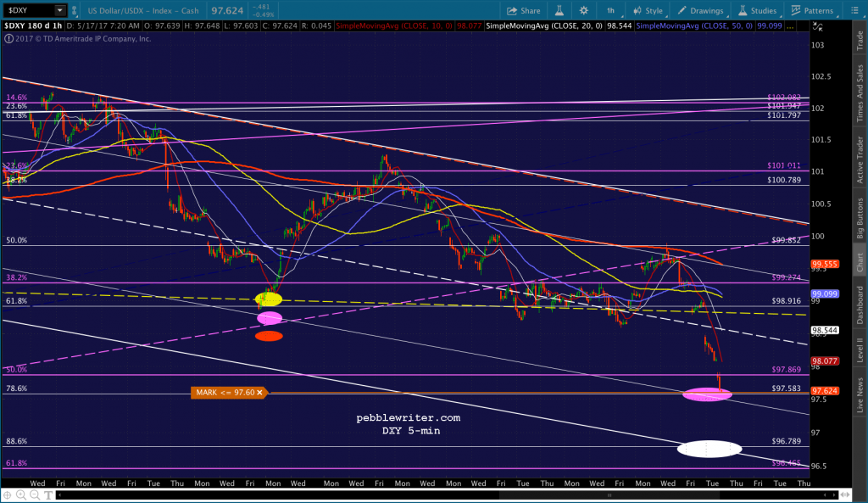Click the orange 97.624 price marker
Viewport: 868px width, 503px height.
[x=825, y=391]
